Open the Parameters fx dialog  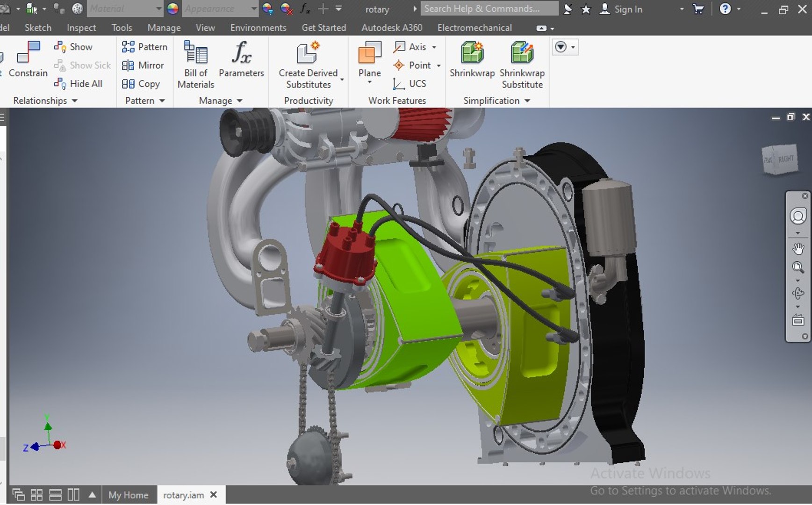[x=241, y=59]
